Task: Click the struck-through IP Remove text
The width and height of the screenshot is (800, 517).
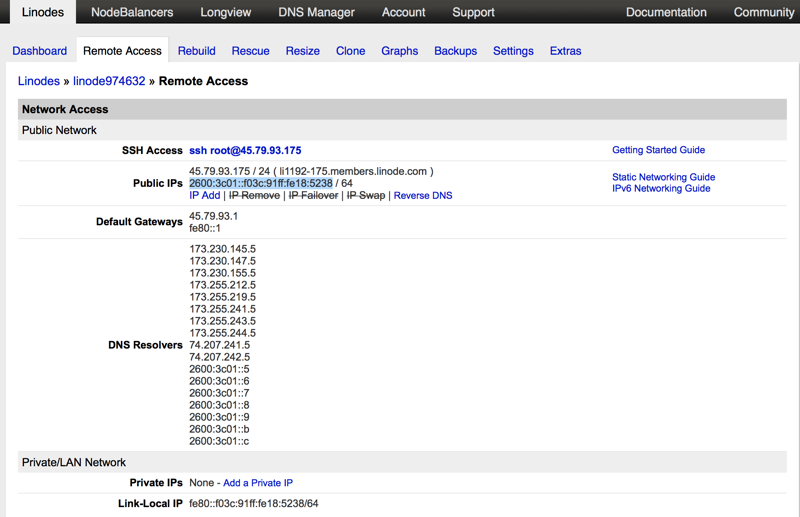Action: click(254, 195)
